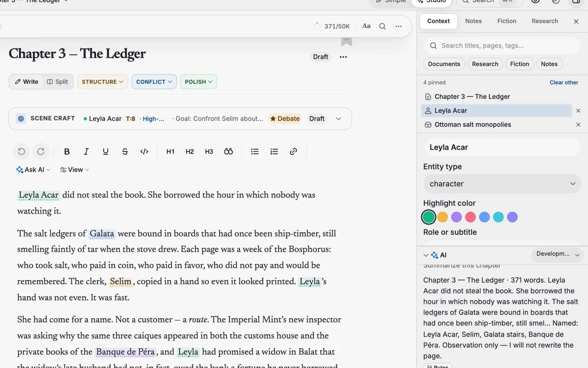Set Heading 3 style
Image resolution: width=588 pixels, height=368 pixels.
(209, 151)
